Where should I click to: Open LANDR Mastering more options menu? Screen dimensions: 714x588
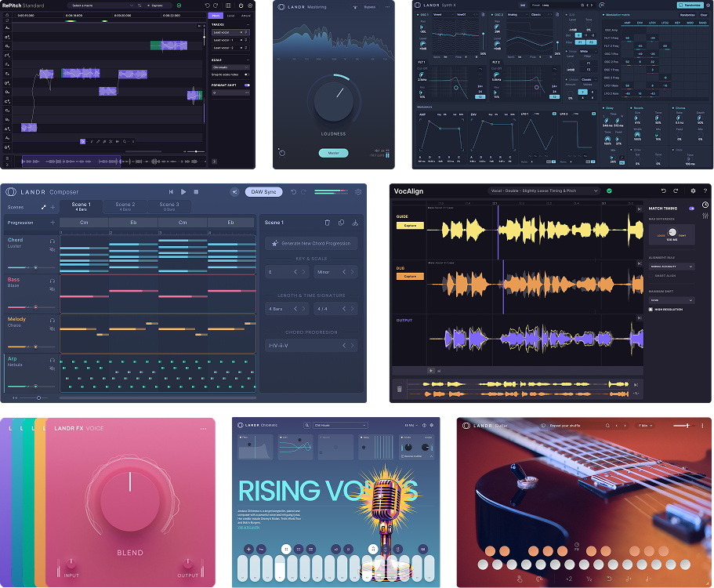(387, 7)
